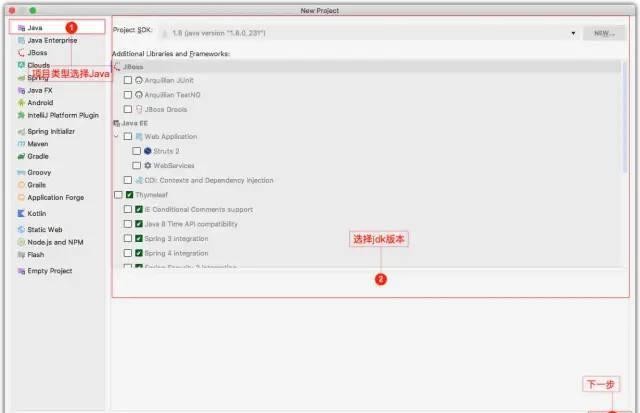Check the Struts 2 checkbox
The image size is (640, 413).
(x=137, y=151)
